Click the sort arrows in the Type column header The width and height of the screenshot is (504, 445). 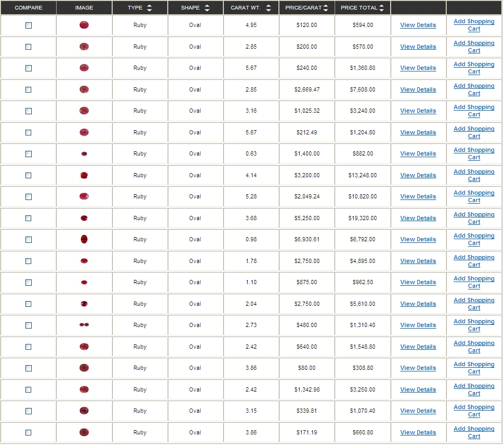(x=149, y=8)
